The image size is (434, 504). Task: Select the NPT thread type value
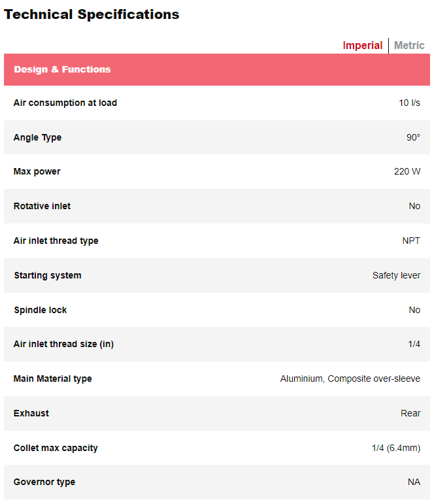pos(411,241)
